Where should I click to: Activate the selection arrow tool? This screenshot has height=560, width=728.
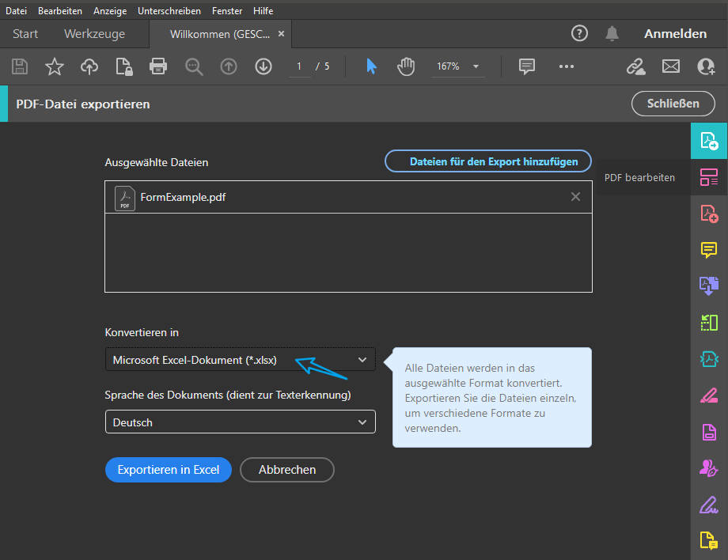click(x=371, y=66)
